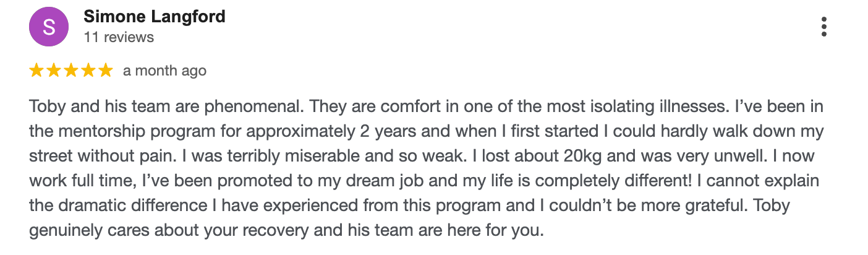Click the third gold rating star
This screenshot has height=255, width=868.
click(x=71, y=71)
